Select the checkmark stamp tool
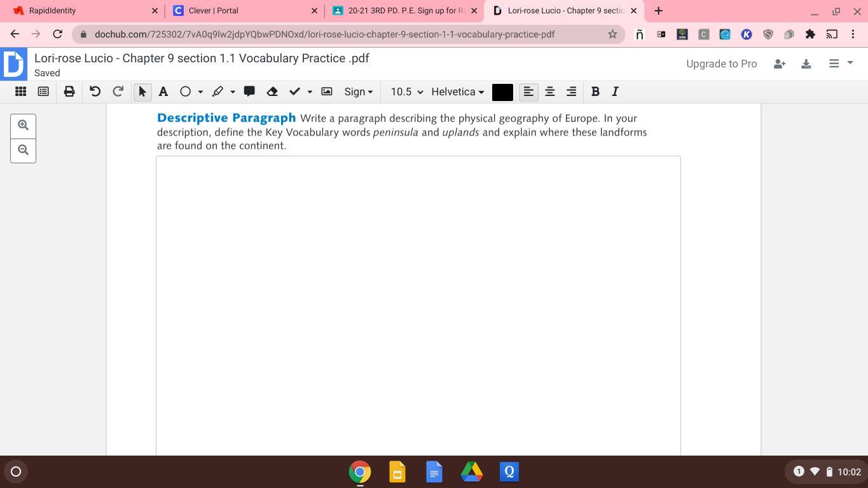Screen dimensions: 868x488 (294, 91)
